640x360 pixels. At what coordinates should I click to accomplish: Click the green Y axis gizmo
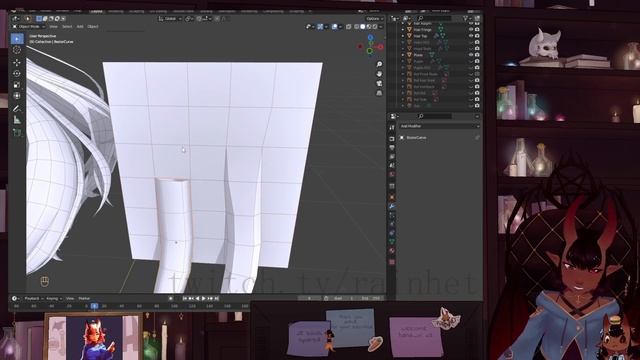tap(369, 51)
